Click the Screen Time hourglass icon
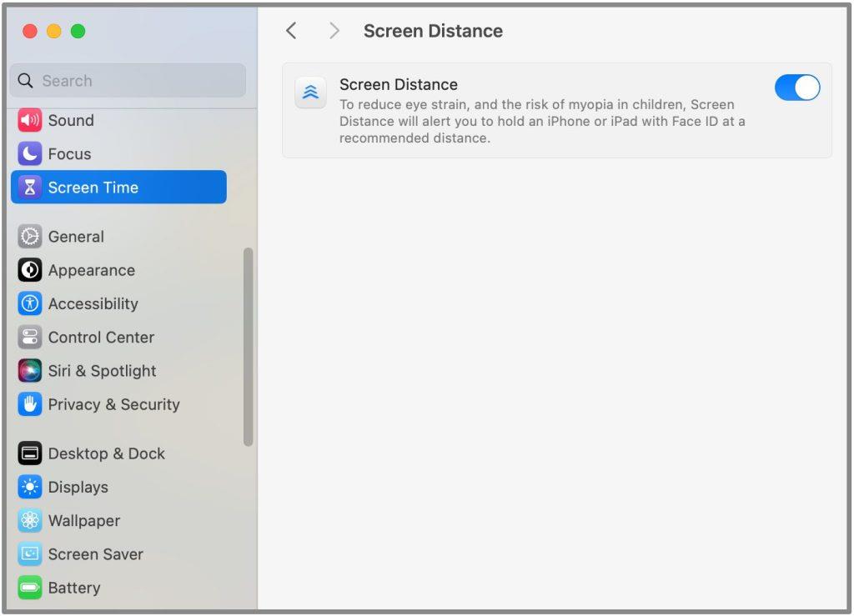 [x=29, y=188]
